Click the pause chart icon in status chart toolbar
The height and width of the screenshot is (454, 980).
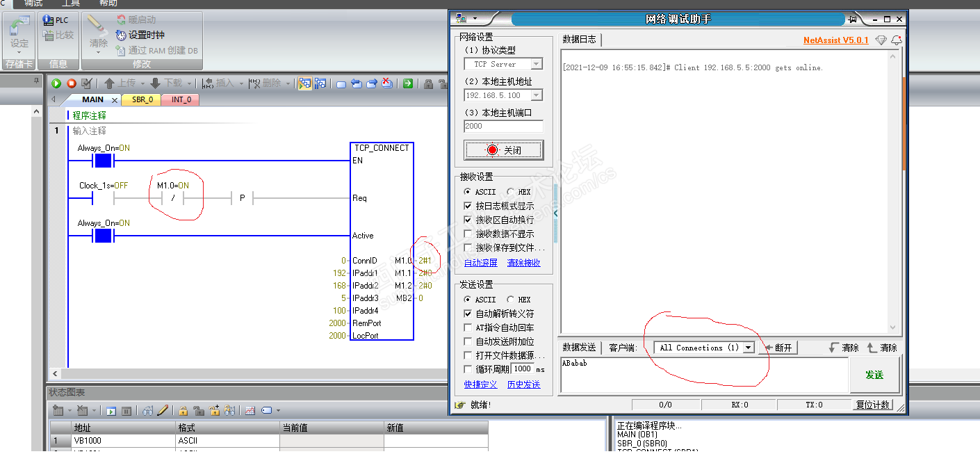tap(126, 411)
